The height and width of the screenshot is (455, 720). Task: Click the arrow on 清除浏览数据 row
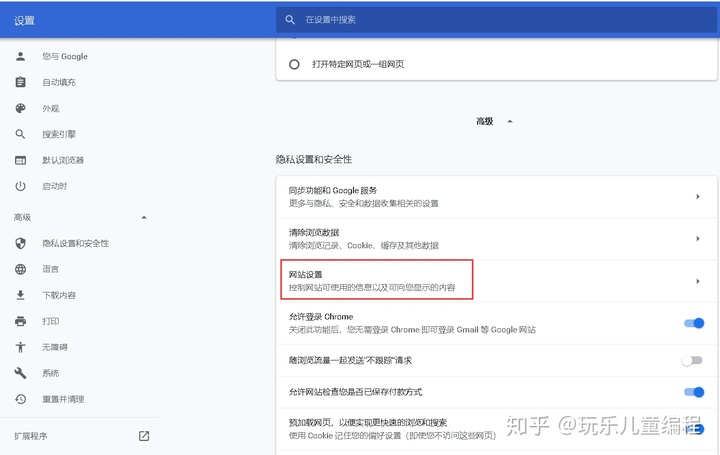(x=698, y=239)
